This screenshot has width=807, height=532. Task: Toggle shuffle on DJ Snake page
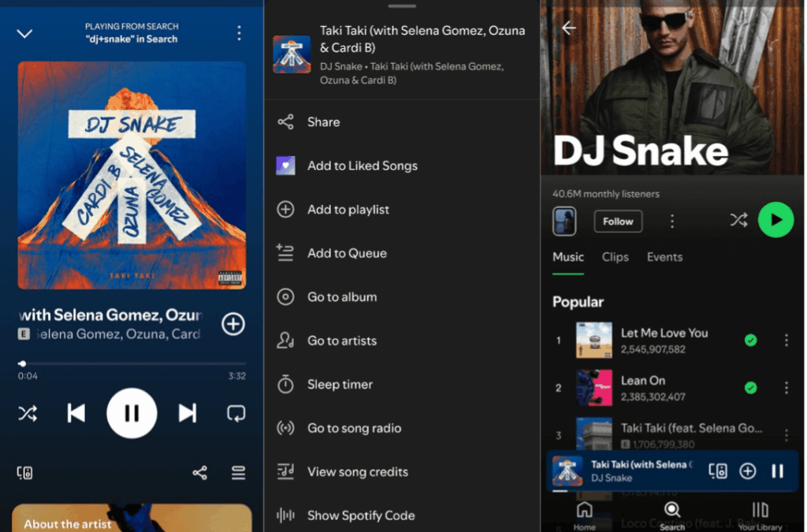pos(738,220)
